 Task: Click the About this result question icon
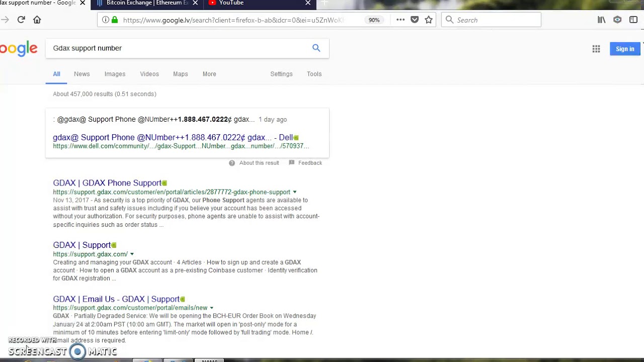[x=232, y=163]
